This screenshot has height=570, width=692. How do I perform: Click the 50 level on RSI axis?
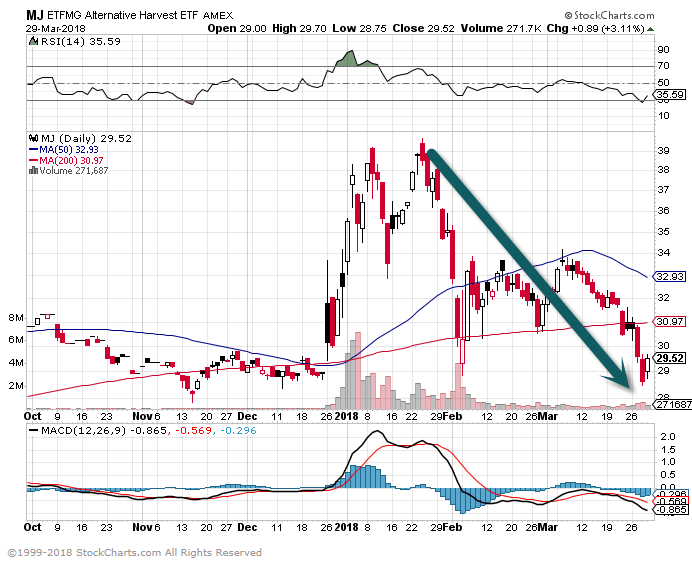tap(663, 82)
